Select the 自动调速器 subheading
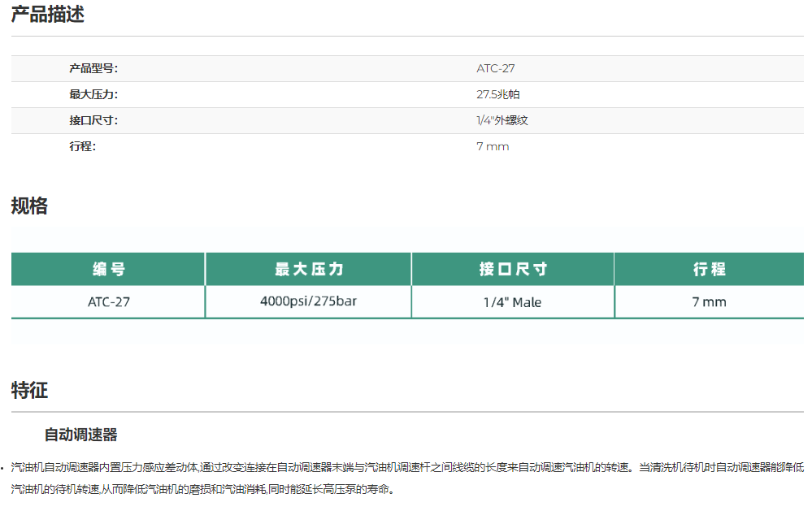 coord(80,435)
